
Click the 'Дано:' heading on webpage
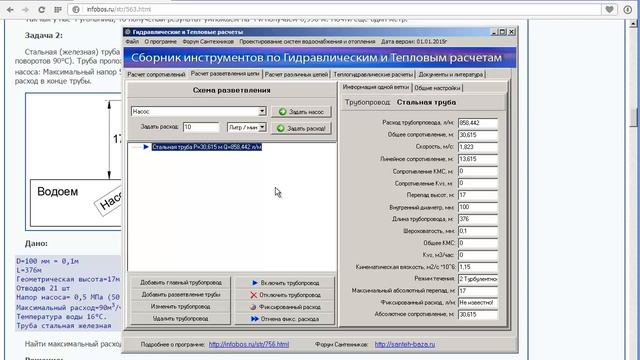coord(36,243)
